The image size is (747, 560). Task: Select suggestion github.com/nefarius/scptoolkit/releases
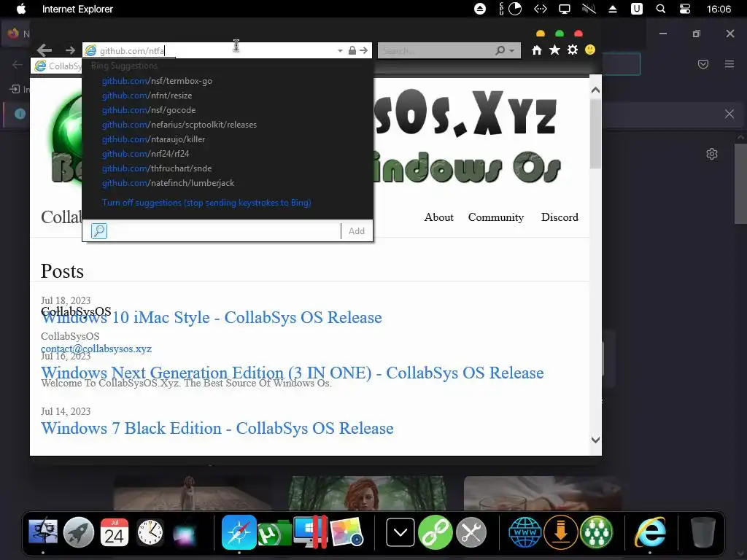click(179, 125)
